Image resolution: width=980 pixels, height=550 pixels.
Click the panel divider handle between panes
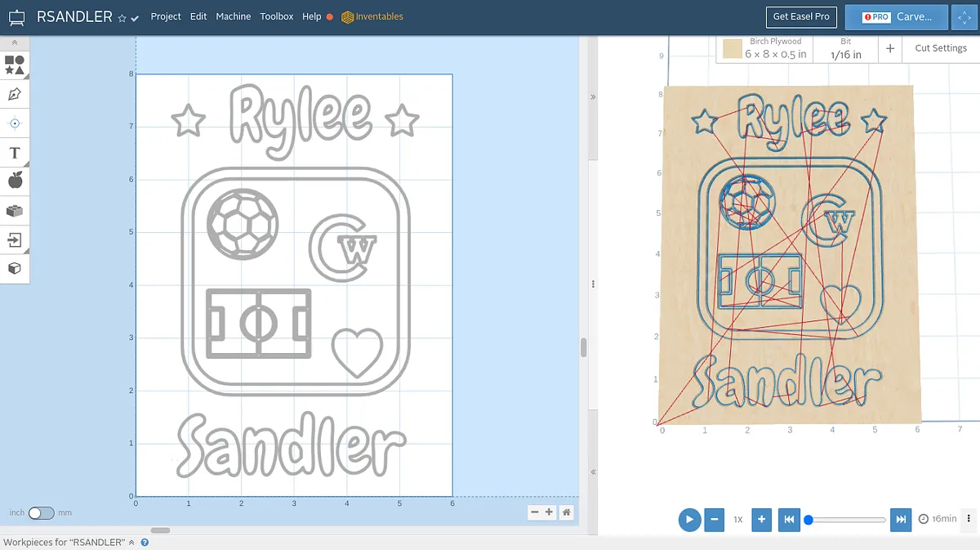(x=593, y=284)
